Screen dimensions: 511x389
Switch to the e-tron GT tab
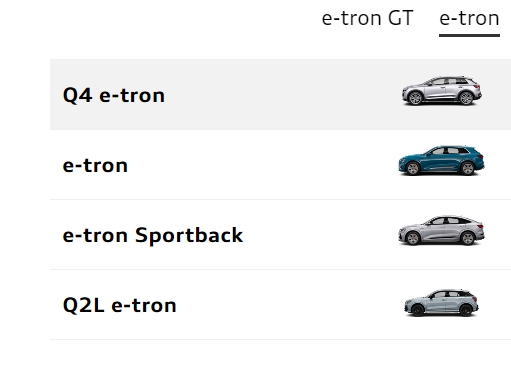click(367, 18)
